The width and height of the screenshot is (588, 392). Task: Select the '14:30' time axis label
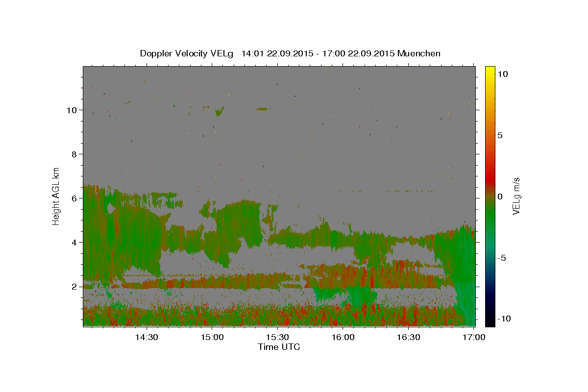147,338
